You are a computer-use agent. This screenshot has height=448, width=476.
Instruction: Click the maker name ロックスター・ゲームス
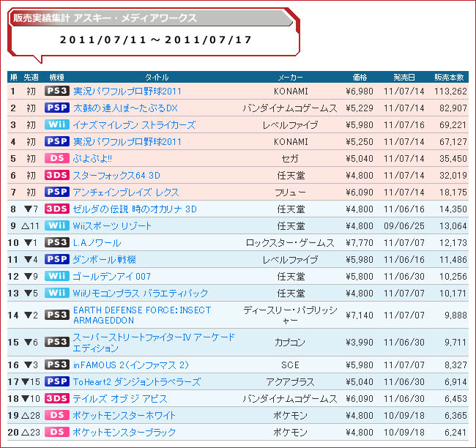tap(290, 243)
